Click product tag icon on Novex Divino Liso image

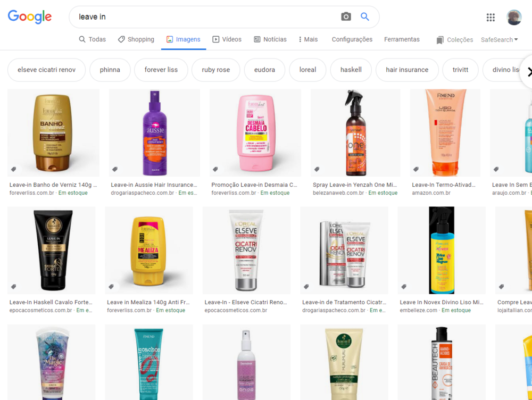coord(404,287)
